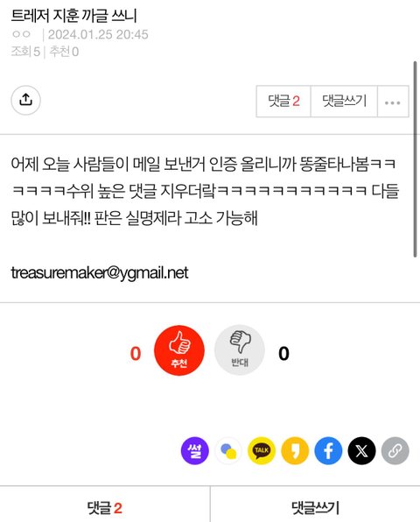
Task: Click the red 추천 thumbs-up button
Action: (x=179, y=350)
